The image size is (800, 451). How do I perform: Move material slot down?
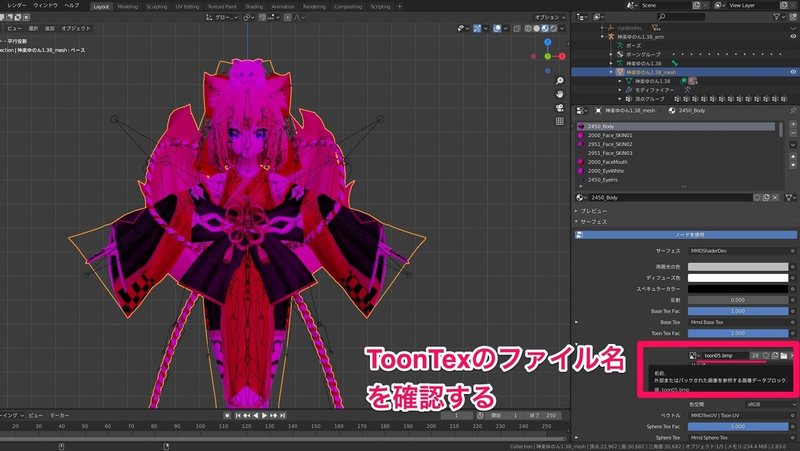click(x=793, y=165)
